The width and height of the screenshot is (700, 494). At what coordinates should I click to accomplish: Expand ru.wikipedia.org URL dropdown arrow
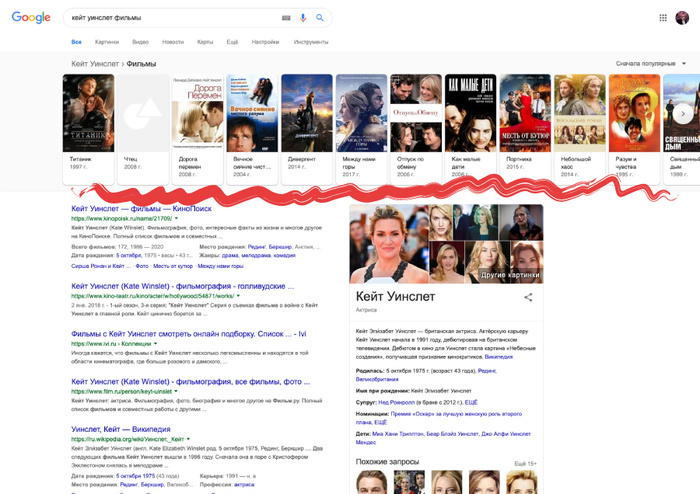pos(188,439)
